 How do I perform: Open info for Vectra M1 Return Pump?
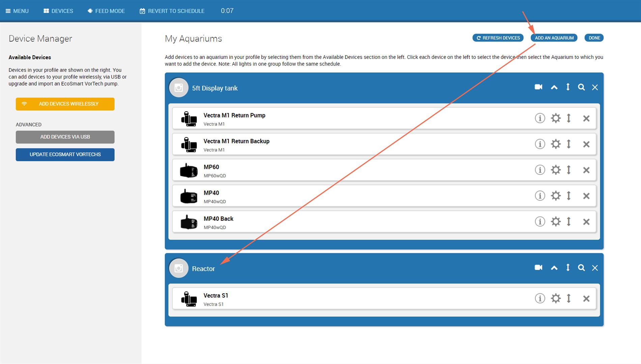[x=540, y=118]
